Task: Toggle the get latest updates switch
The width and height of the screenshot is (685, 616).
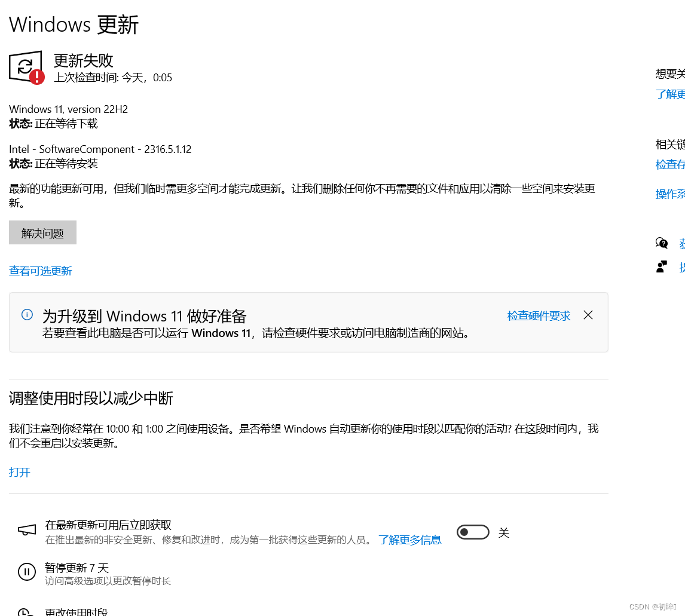Action: (473, 532)
